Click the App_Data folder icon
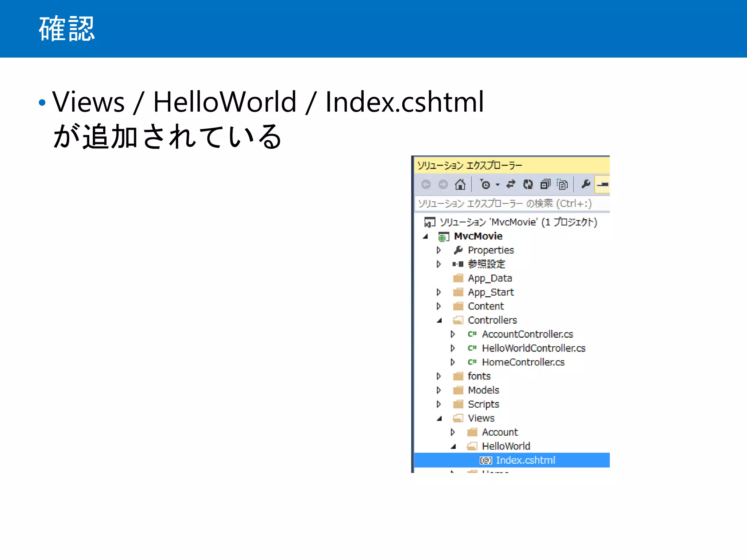 tap(458, 278)
